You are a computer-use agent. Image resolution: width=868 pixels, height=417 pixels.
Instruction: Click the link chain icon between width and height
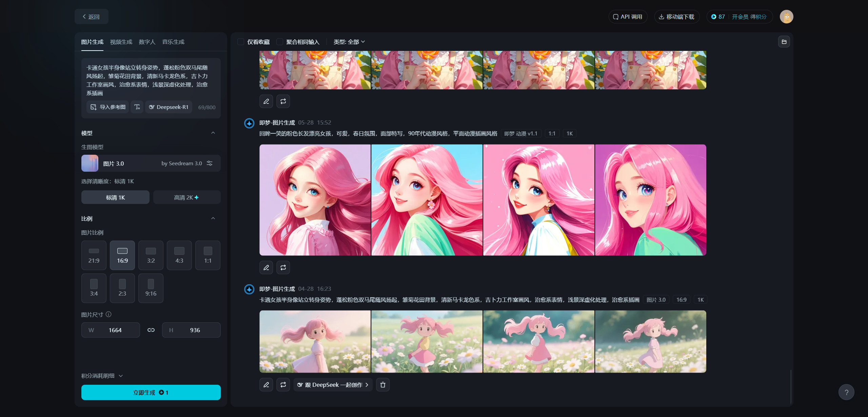(151, 330)
